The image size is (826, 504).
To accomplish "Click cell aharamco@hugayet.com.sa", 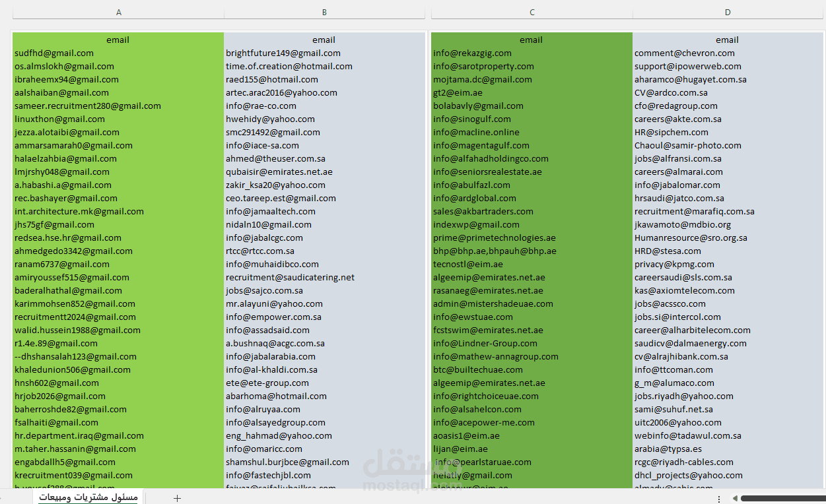I will [x=728, y=79].
